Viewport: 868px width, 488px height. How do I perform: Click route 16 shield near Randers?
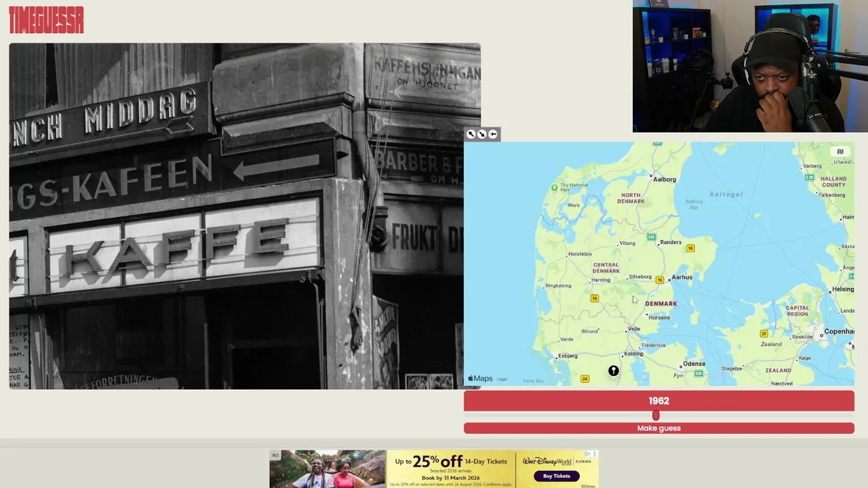(x=690, y=248)
